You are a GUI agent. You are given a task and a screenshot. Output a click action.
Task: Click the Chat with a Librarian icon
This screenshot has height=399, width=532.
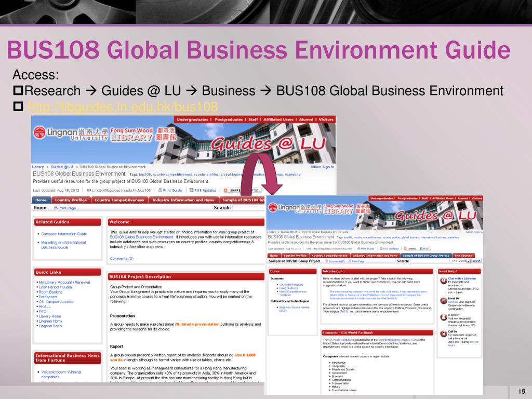pyautogui.click(x=444, y=281)
